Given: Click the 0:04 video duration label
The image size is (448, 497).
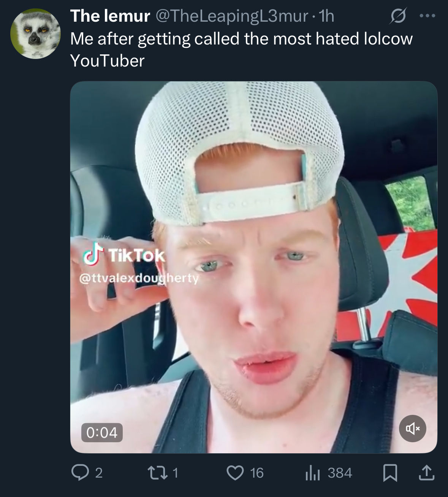Looking at the screenshot, I should point(102,432).
